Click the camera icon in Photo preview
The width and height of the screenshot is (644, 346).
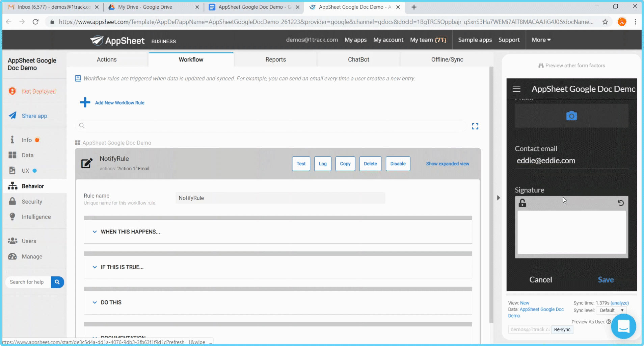(571, 116)
